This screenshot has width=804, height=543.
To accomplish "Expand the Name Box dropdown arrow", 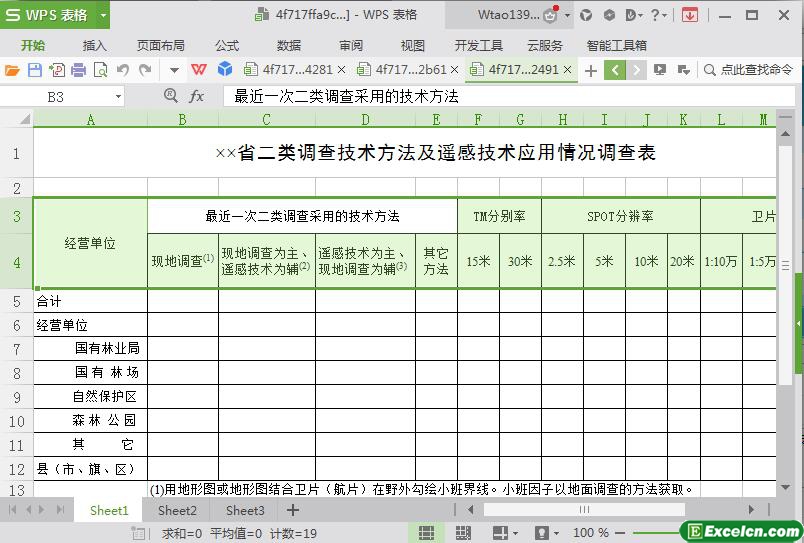I will [118, 96].
